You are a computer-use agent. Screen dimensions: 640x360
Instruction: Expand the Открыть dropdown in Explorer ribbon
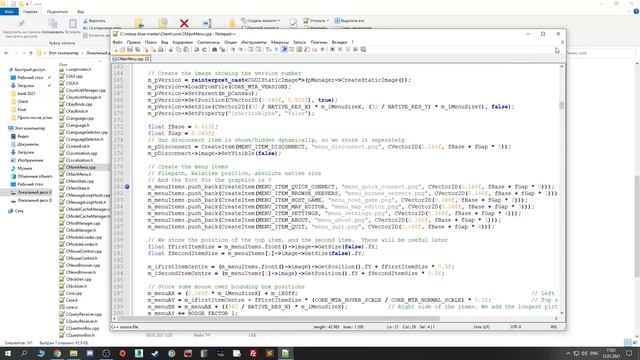click(x=316, y=20)
